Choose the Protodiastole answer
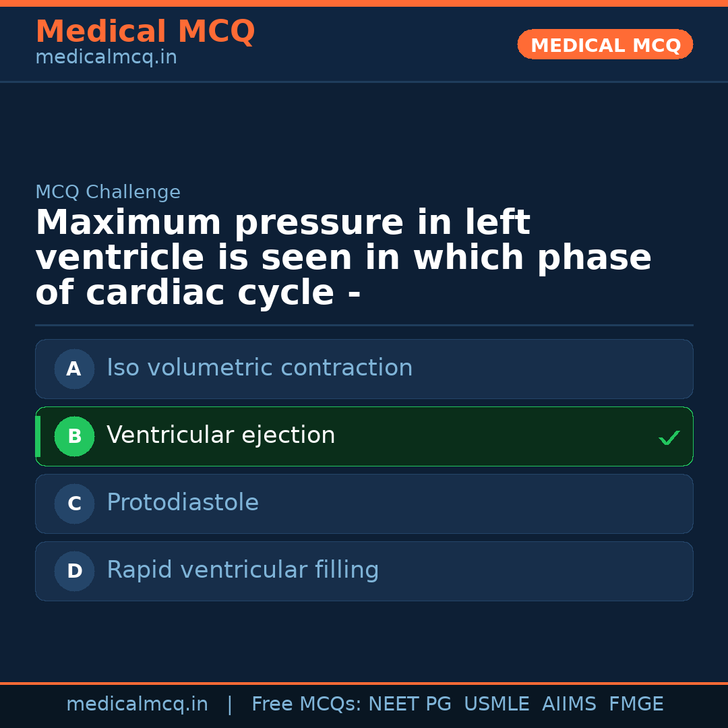This screenshot has height=728, width=728. tap(183, 503)
